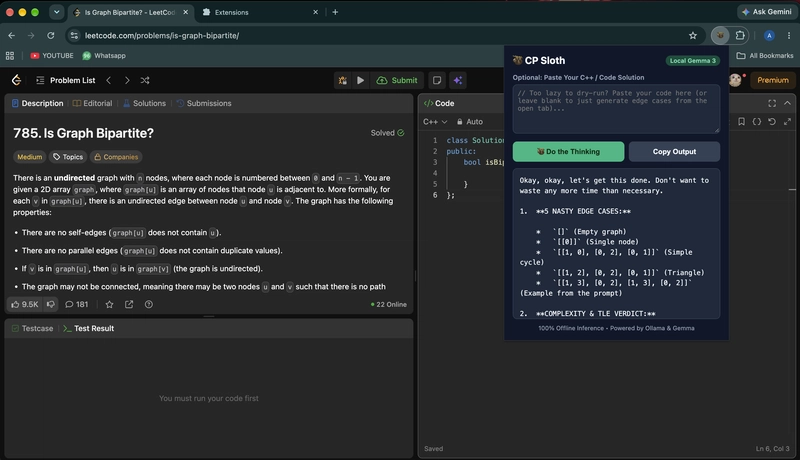Expand the Topics tag
This screenshot has width=800, height=460.
[68, 157]
